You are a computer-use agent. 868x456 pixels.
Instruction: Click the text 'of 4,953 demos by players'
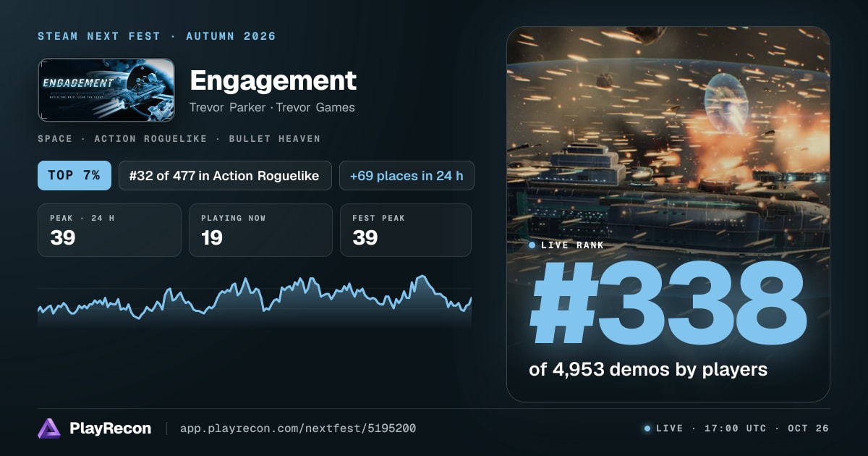click(648, 369)
